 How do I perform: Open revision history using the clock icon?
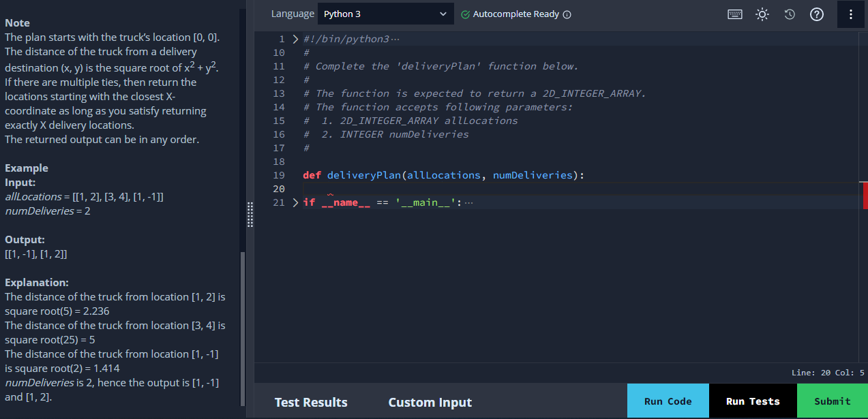coord(789,14)
